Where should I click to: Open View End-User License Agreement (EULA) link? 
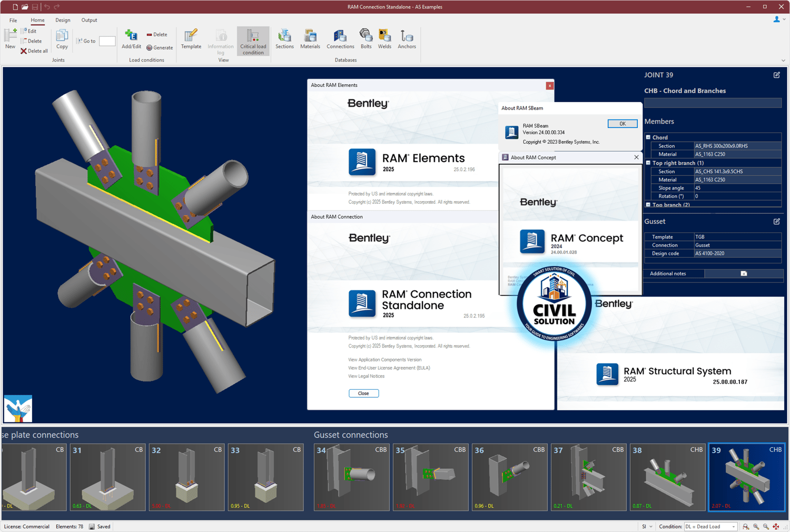tap(389, 368)
